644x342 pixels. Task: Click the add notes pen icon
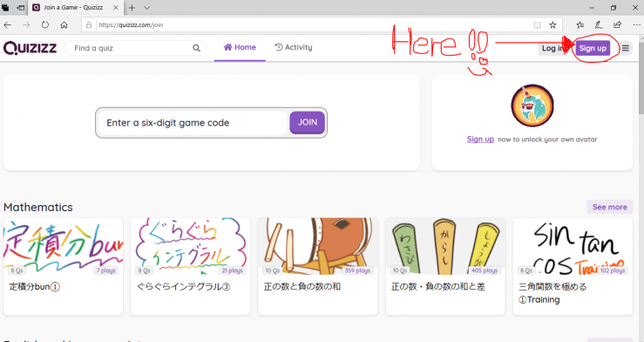pyautogui.click(x=599, y=25)
